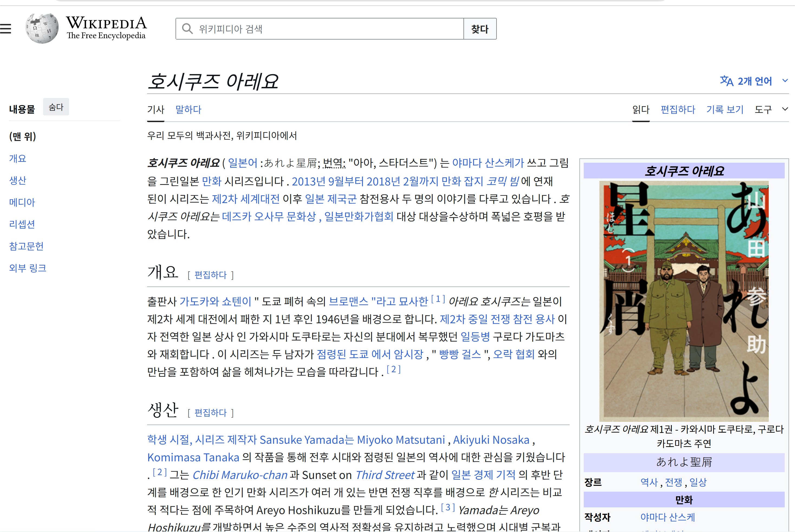Screen dimensions: 795x532
Task: Open the 도구 tools dropdown
Action: pyautogui.click(x=771, y=109)
